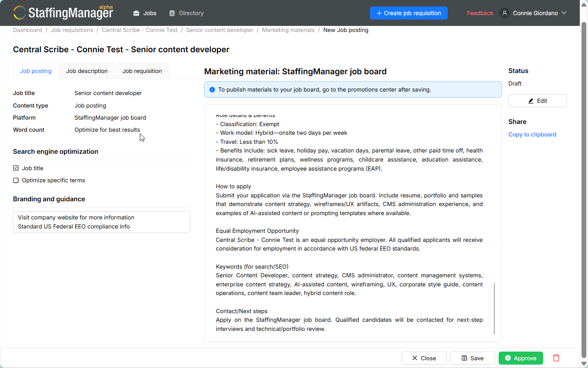Click the "New Job posting" breadcrumb text
588x368 pixels.
tap(346, 30)
